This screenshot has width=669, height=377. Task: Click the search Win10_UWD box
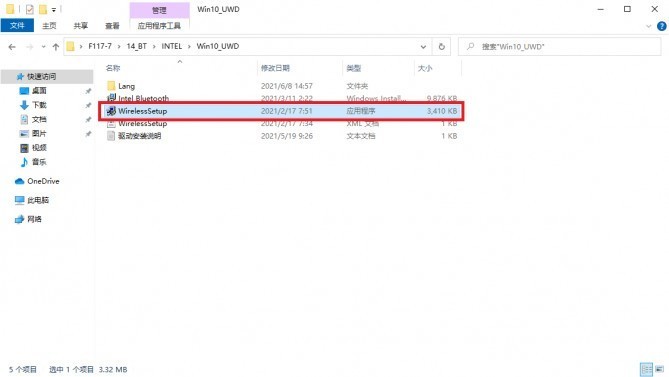pyautogui.click(x=559, y=46)
